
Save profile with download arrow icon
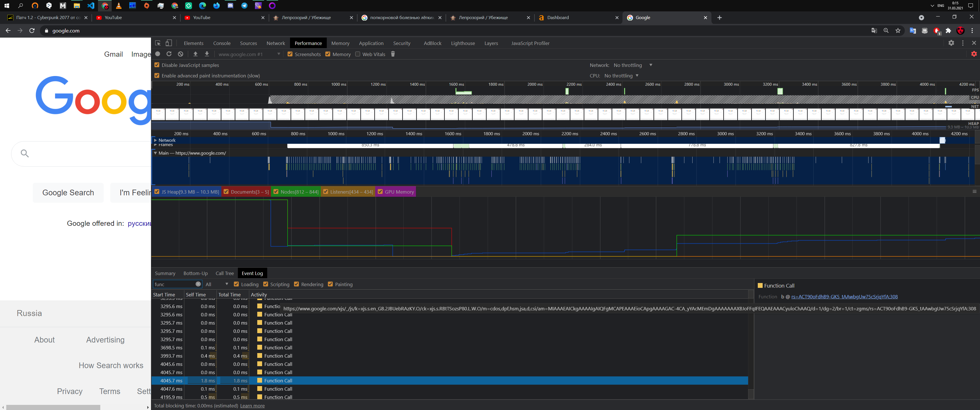click(x=207, y=54)
